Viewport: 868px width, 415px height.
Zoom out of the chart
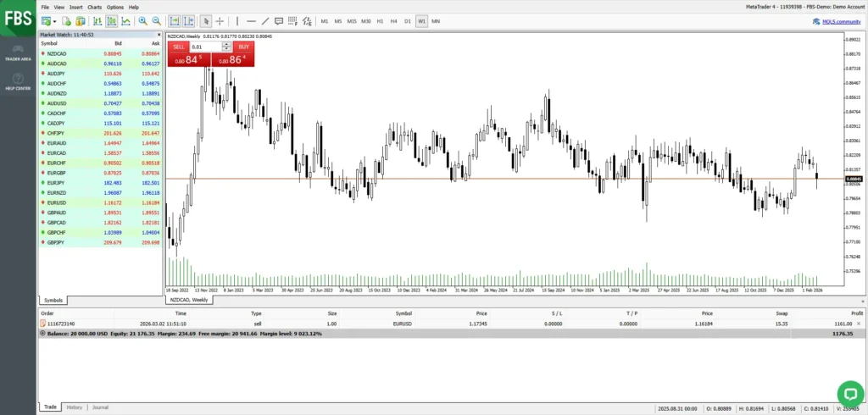(157, 21)
